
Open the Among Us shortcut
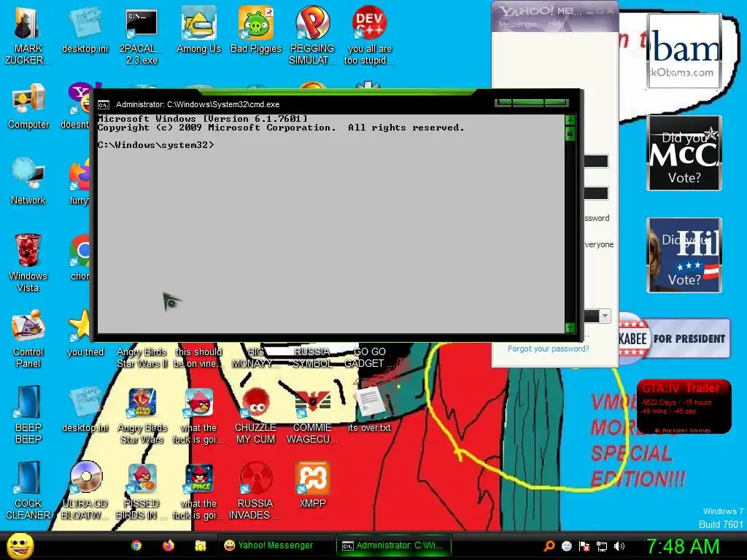pyautogui.click(x=198, y=30)
